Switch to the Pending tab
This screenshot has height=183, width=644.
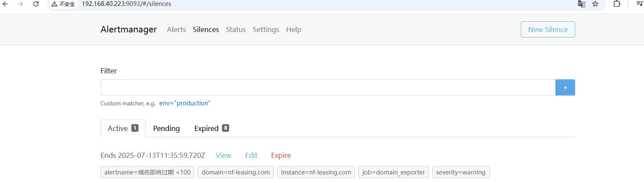click(166, 128)
